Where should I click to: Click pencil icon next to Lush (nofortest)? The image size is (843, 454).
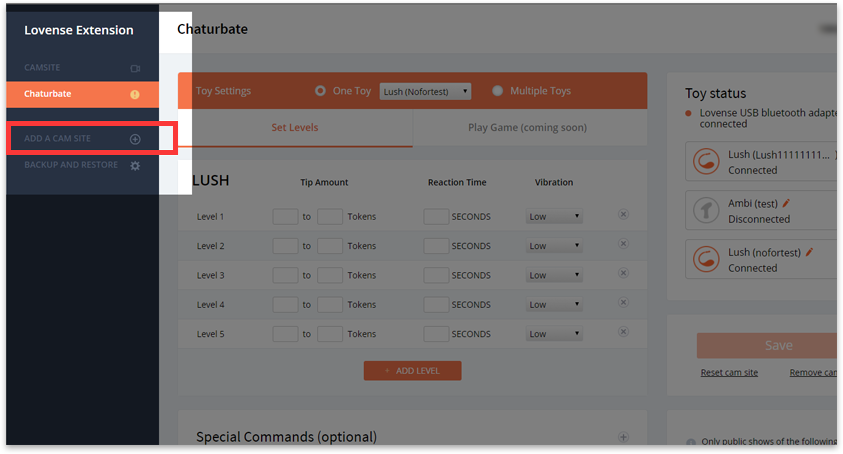(809, 253)
